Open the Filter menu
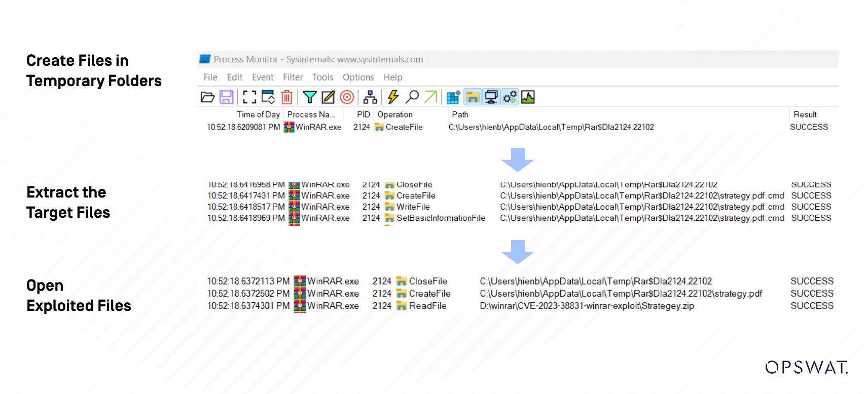This screenshot has height=394, width=868. (x=293, y=77)
